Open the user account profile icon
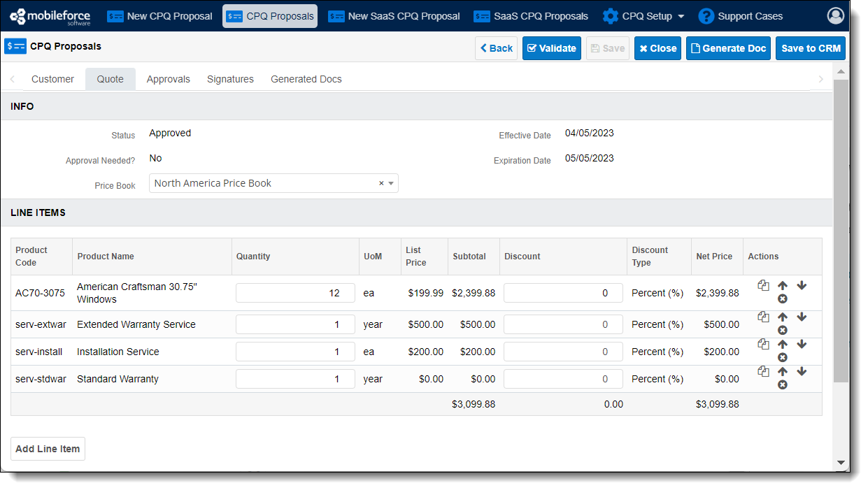Image resolution: width=868 pixels, height=490 pixels. click(x=836, y=15)
